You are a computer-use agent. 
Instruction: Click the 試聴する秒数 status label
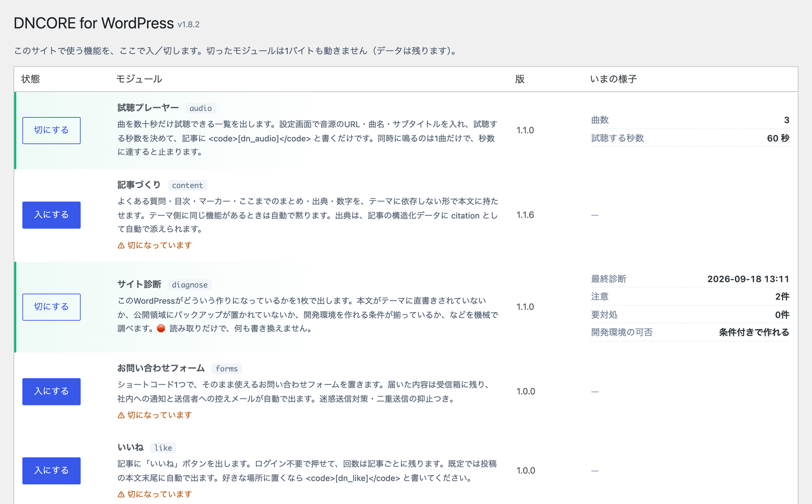click(x=618, y=138)
